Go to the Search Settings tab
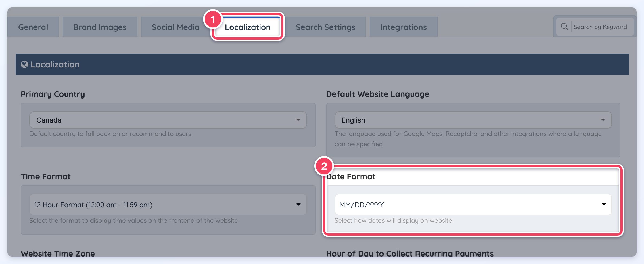 pyautogui.click(x=325, y=27)
